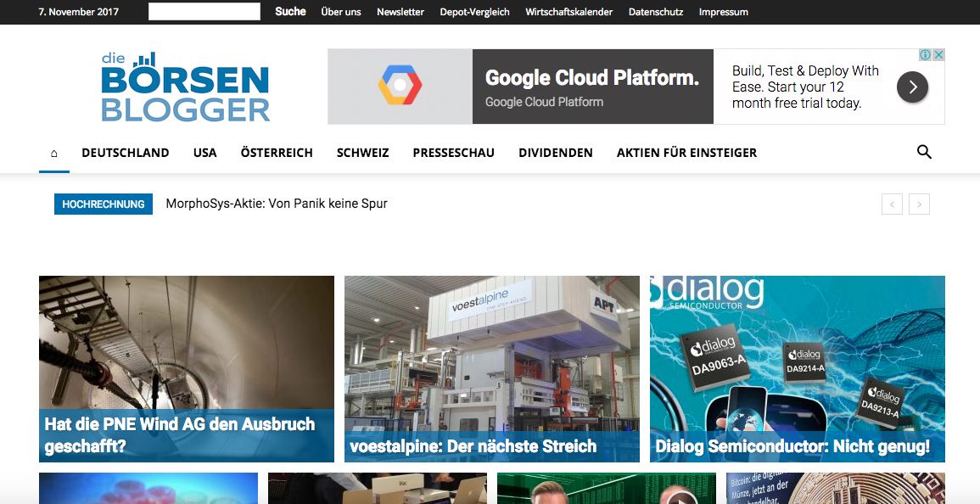Click the Google Cloud Platform ad headline

[x=592, y=77]
